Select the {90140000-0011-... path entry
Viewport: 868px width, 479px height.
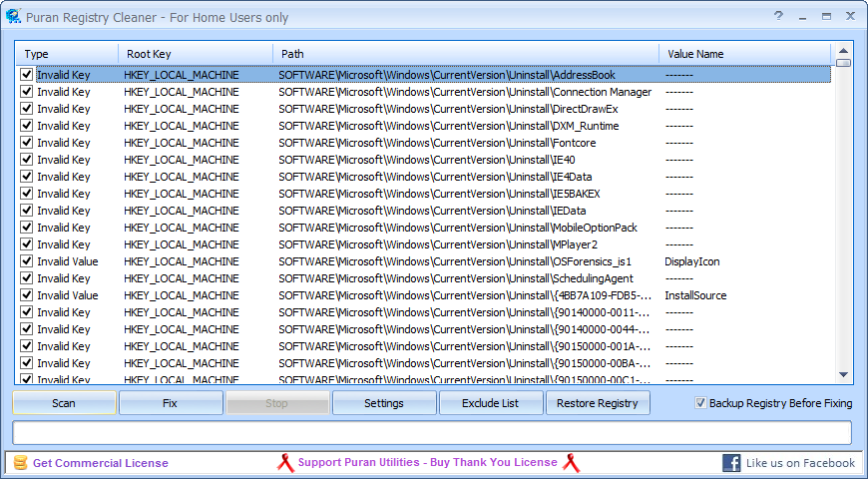tap(465, 312)
